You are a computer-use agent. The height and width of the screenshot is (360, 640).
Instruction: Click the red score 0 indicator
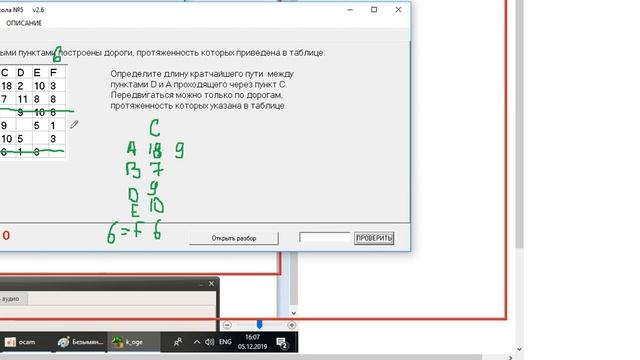tap(6, 236)
